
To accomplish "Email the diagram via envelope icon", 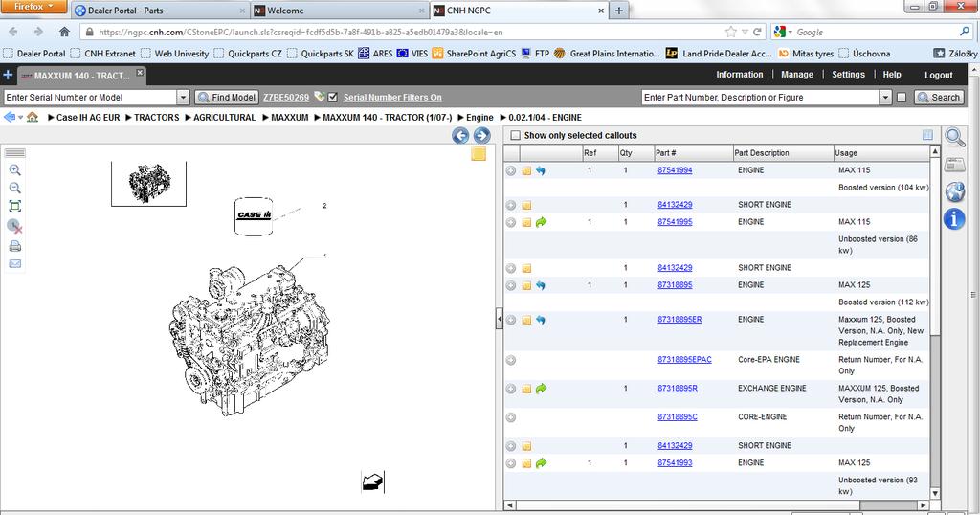I will tap(15, 264).
